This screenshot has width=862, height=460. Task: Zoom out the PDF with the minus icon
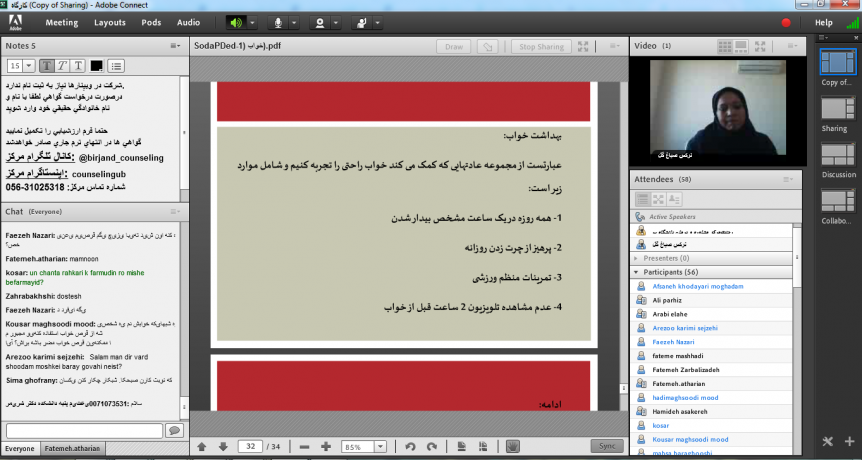pos(305,446)
